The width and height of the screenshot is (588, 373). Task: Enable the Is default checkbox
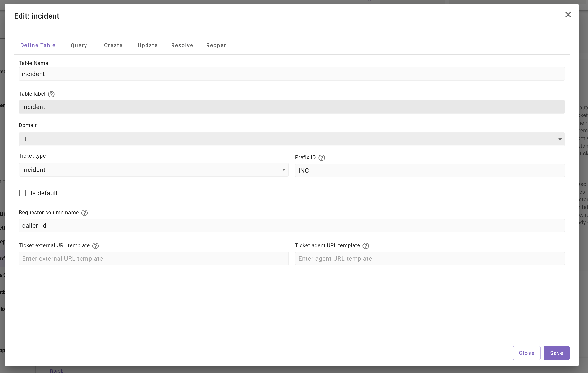pos(22,193)
